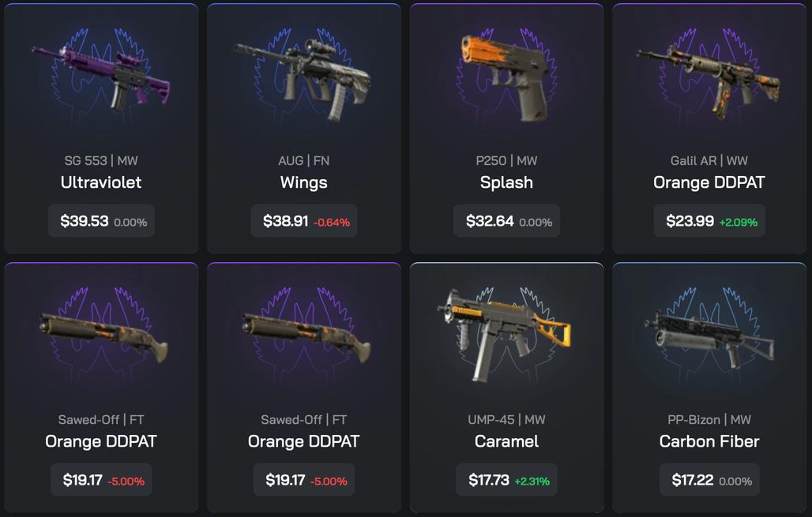Click the PP-Bizon | MW weapon label
The width and height of the screenshot is (812, 517).
click(x=709, y=419)
